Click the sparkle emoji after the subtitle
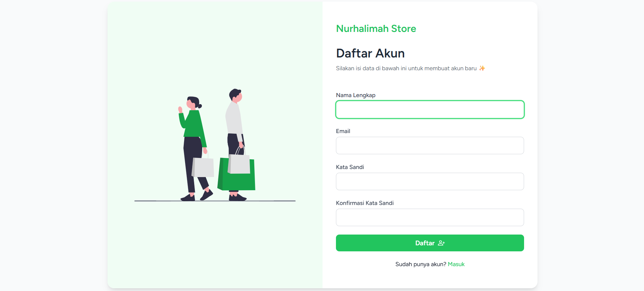This screenshot has height=291, width=644. pos(482,68)
